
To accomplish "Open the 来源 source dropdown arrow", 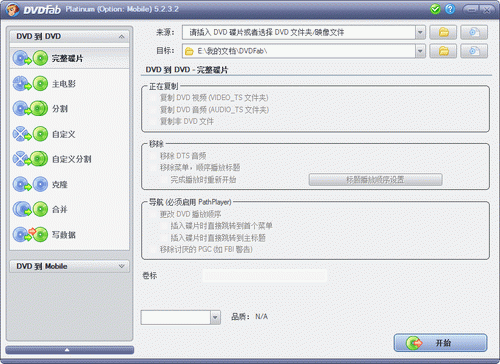I will coord(420,32).
